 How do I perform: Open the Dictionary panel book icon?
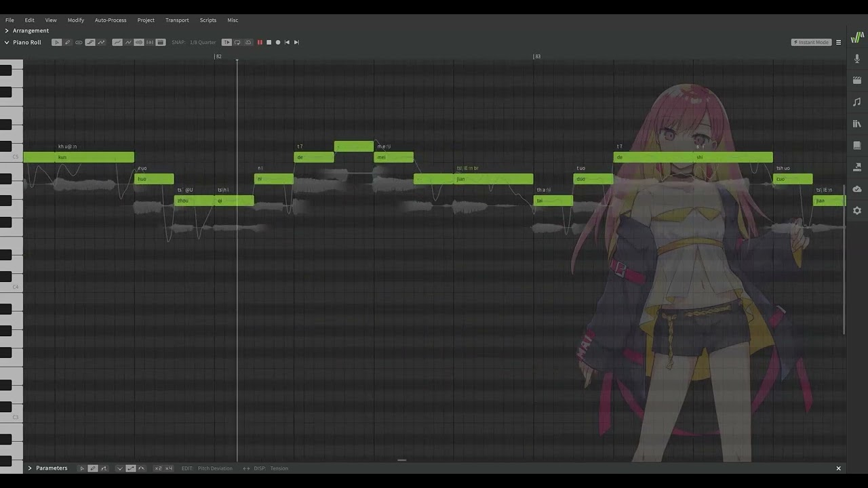tap(857, 146)
